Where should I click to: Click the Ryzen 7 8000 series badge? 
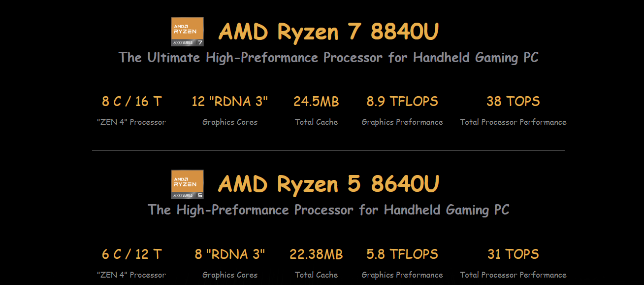point(187,32)
